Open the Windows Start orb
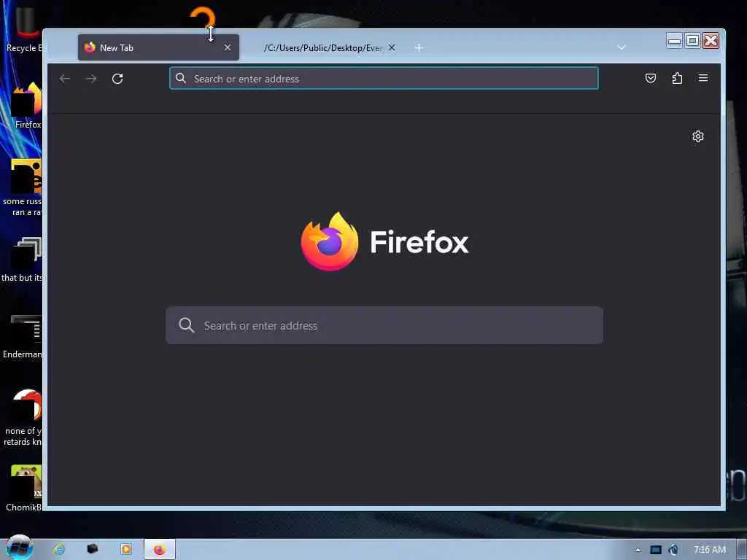Viewport: 747px width, 560px height. [19, 548]
